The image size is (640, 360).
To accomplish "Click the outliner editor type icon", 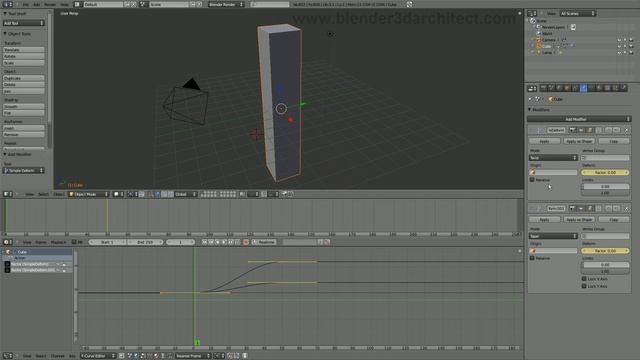I will tap(532, 13).
